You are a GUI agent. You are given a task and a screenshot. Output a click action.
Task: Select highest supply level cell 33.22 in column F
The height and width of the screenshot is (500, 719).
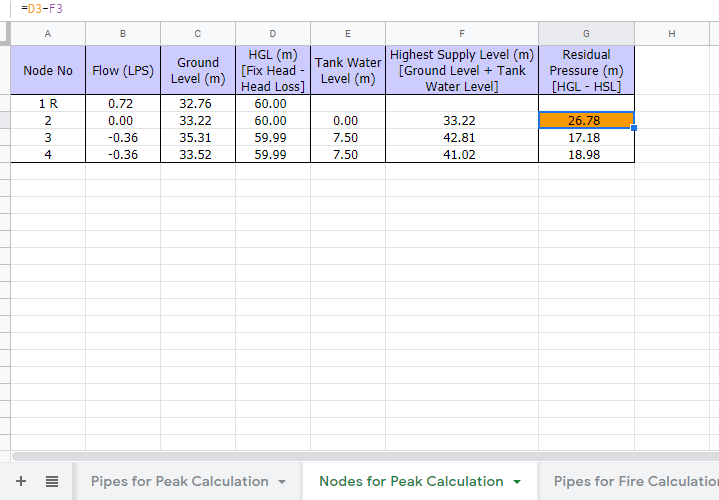pyautogui.click(x=462, y=121)
